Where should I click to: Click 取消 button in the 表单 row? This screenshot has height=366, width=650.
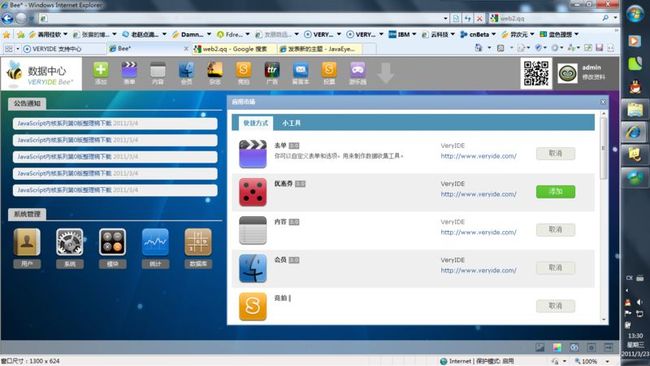(555, 153)
